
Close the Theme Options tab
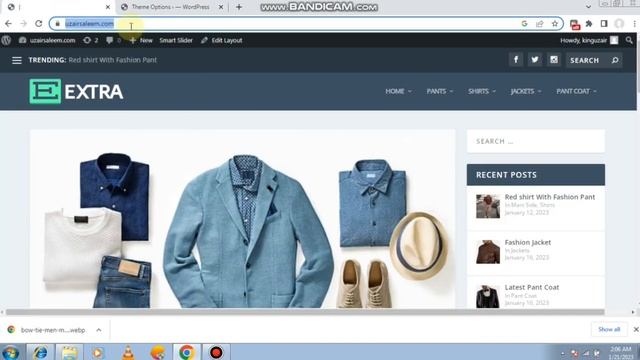pyautogui.click(x=221, y=7)
